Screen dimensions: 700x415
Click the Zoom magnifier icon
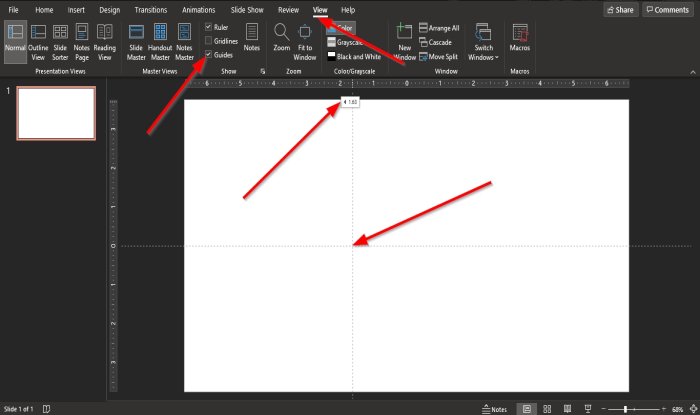point(282,32)
